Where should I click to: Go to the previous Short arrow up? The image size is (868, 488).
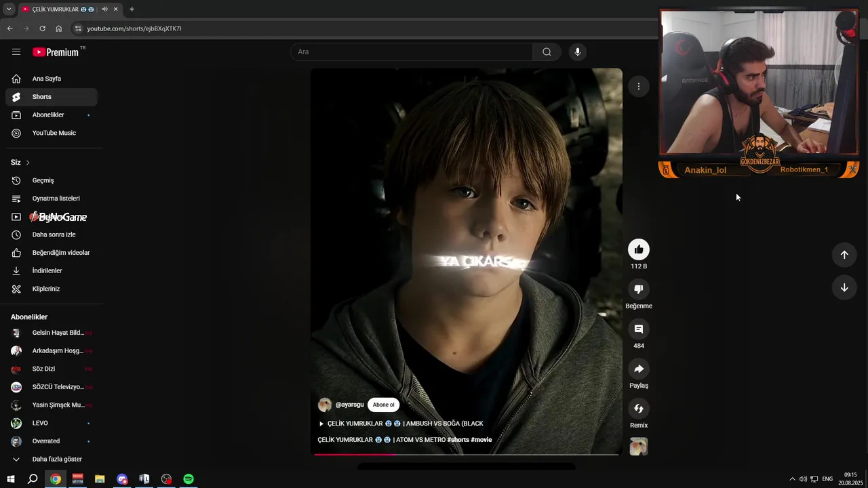pos(844,255)
